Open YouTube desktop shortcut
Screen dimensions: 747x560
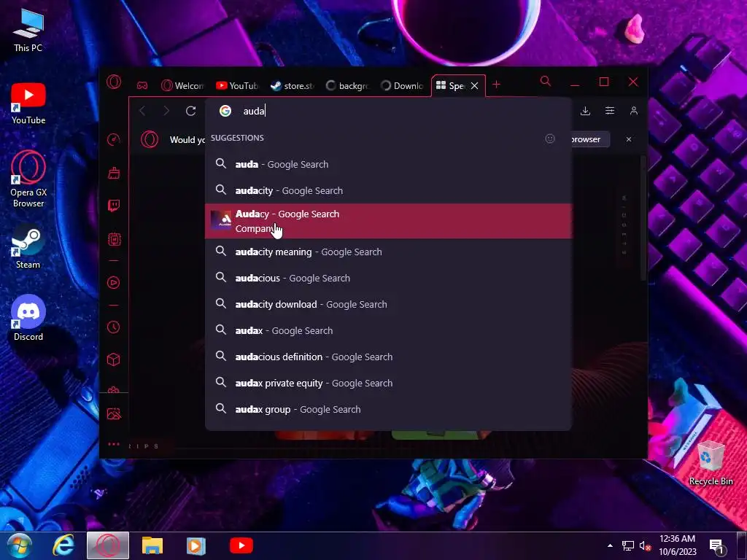point(28,104)
